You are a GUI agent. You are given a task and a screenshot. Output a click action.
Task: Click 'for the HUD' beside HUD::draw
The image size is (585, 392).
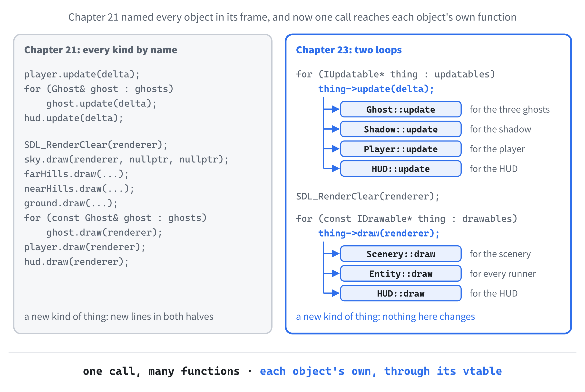pos(493,293)
